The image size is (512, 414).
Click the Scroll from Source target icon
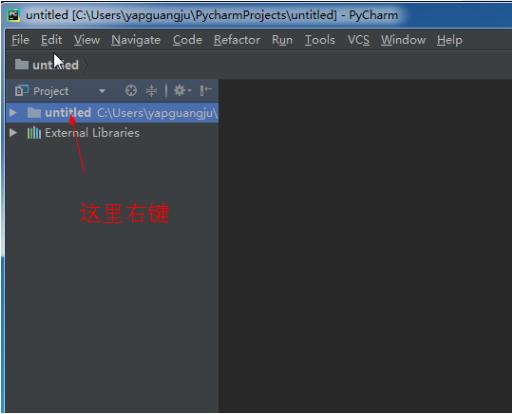coord(131,90)
